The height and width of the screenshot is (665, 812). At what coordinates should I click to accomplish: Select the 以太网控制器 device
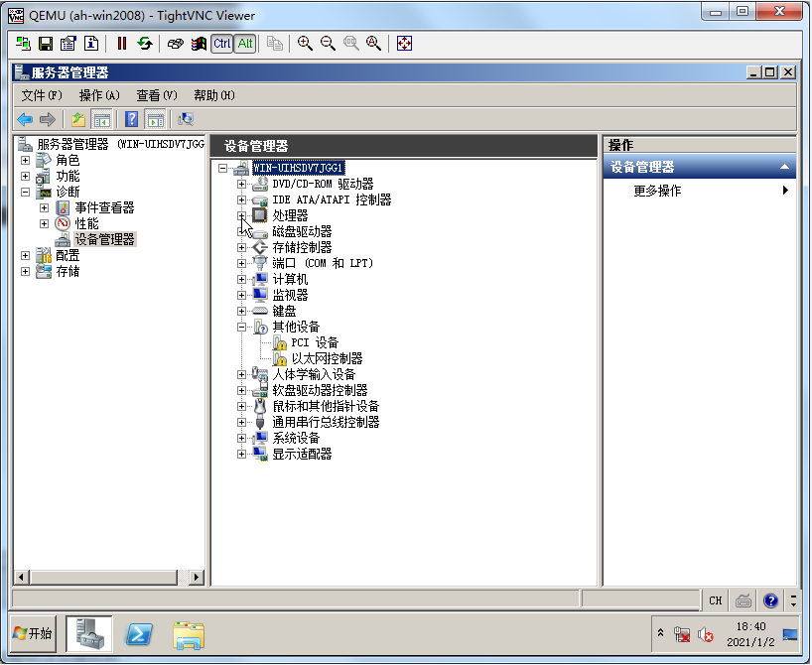pos(327,358)
